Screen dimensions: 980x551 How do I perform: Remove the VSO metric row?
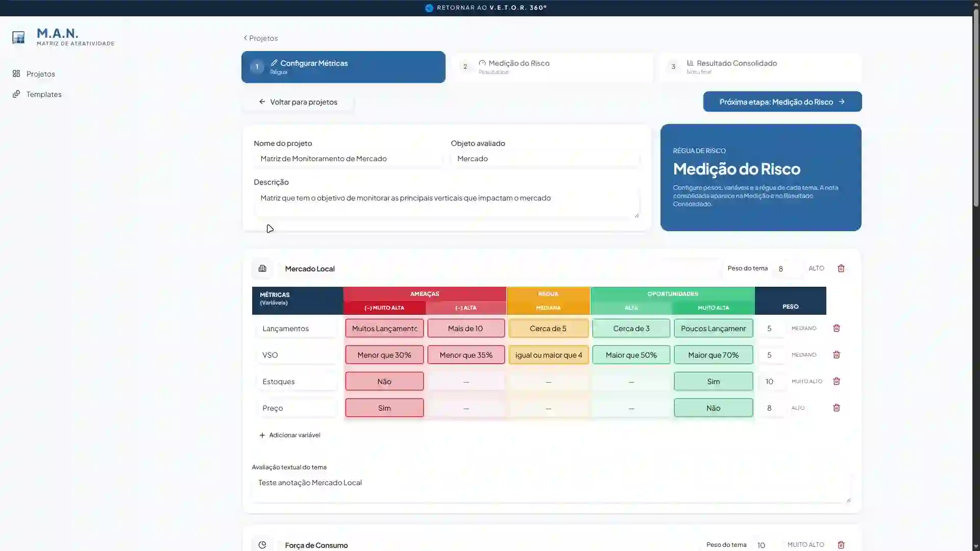837,355
